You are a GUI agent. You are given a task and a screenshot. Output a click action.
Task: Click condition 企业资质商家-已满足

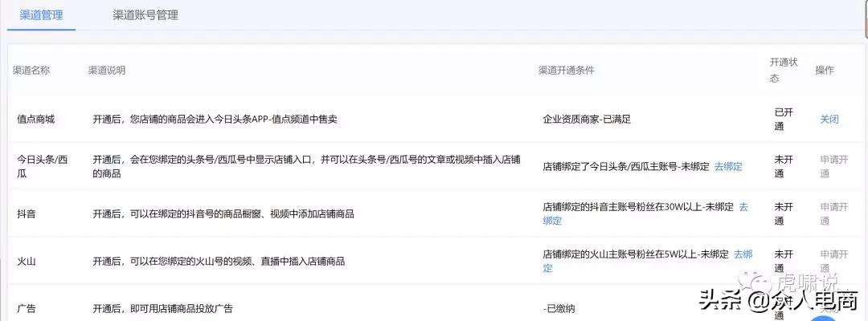point(587,119)
